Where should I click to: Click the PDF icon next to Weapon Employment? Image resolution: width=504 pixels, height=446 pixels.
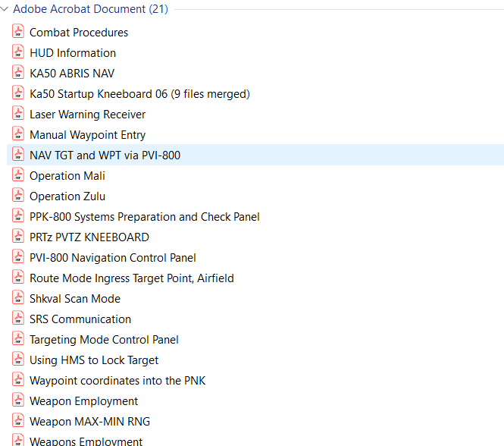point(18,400)
